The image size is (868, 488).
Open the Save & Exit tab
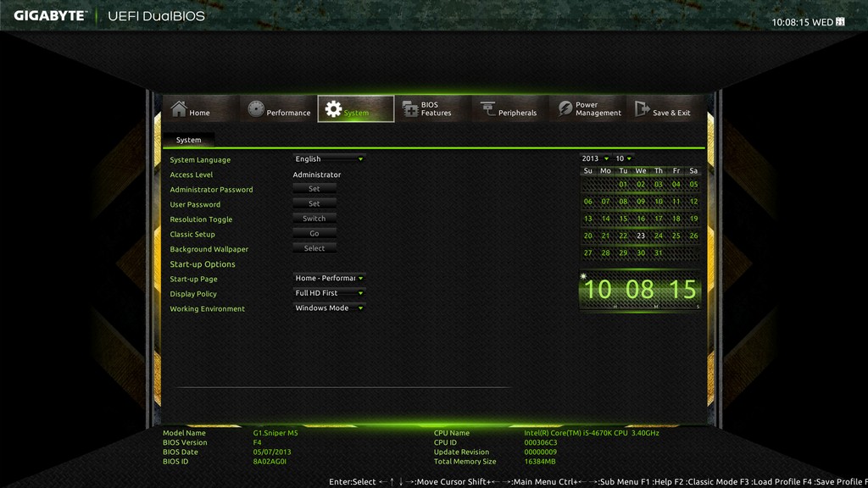[665, 109]
